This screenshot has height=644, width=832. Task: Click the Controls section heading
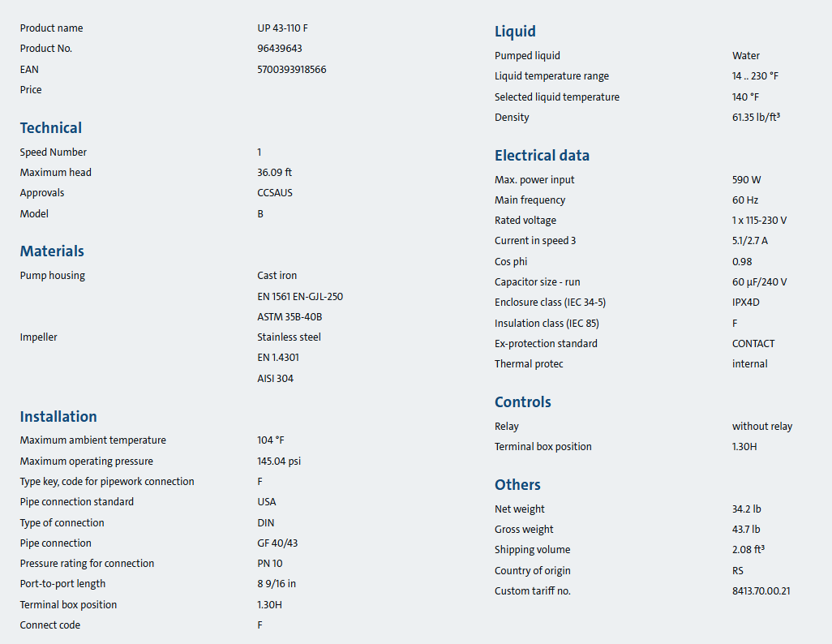coord(523,402)
